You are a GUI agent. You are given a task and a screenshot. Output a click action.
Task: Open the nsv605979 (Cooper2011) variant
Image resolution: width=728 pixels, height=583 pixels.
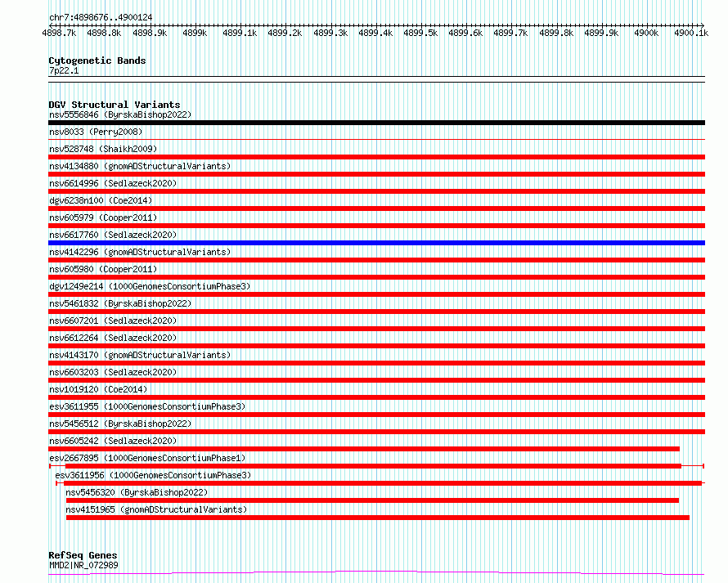(x=103, y=218)
